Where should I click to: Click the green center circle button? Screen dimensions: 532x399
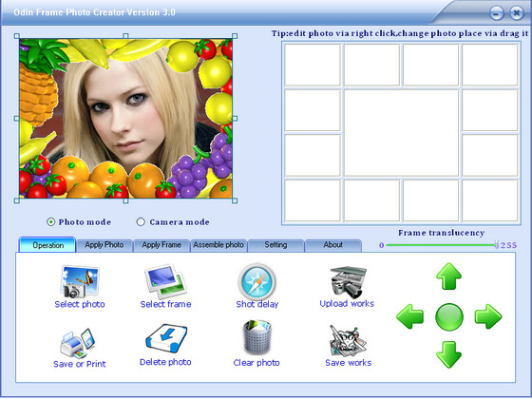[x=449, y=317]
